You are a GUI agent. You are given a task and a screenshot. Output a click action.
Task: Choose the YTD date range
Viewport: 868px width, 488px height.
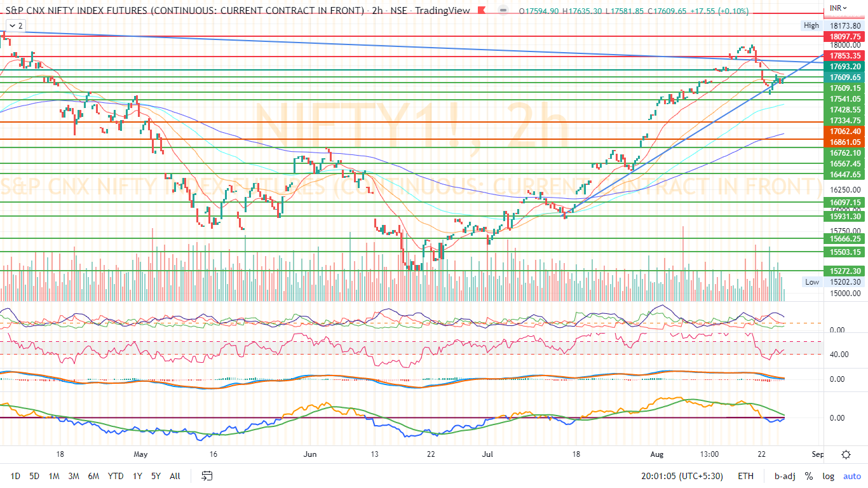pyautogui.click(x=116, y=475)
